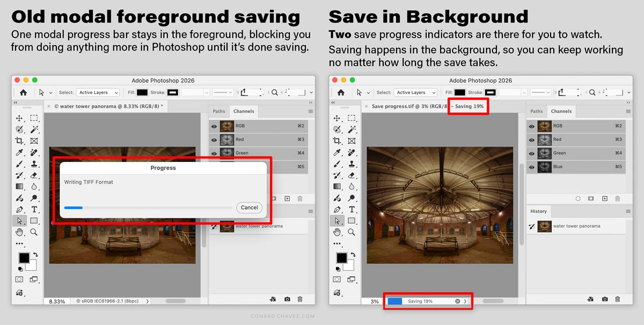Open Active Layers dropdown in left window
The image size is (644, 325).
[x=98, y=92]
